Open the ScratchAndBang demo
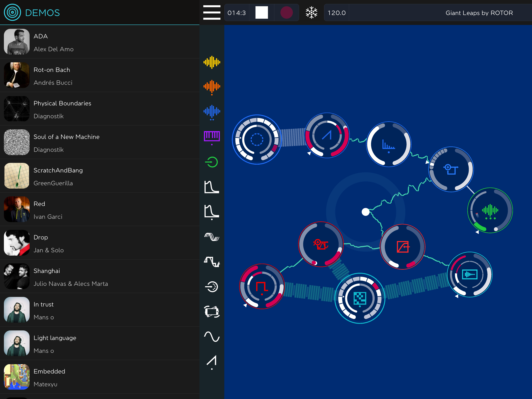This screenshot has height=399, width=532. click(100, 176)
